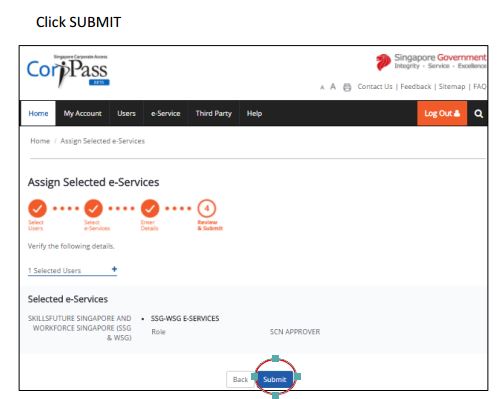The height and width of the screenshot is (399, 504).
Task: Click the Selected e-Services heading
Action: (68, 299)
